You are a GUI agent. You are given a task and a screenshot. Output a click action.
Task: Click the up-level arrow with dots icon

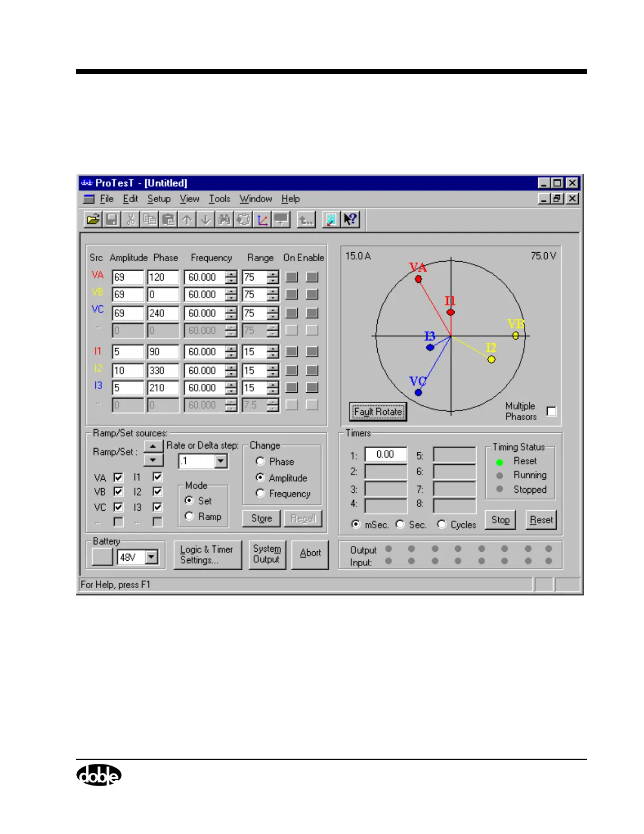coord(306,219)
